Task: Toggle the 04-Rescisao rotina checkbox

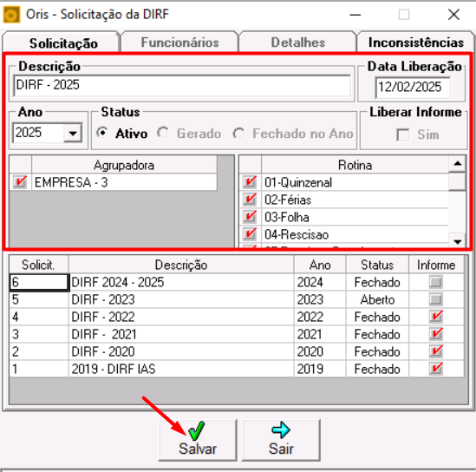Action: pyautogui.click(x=250, y=234)
